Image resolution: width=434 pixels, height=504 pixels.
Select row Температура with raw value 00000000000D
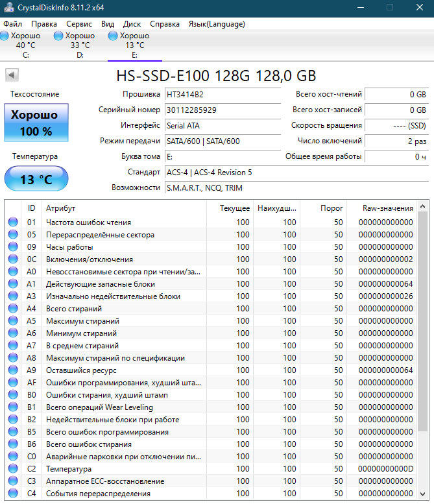pos(211,468)
